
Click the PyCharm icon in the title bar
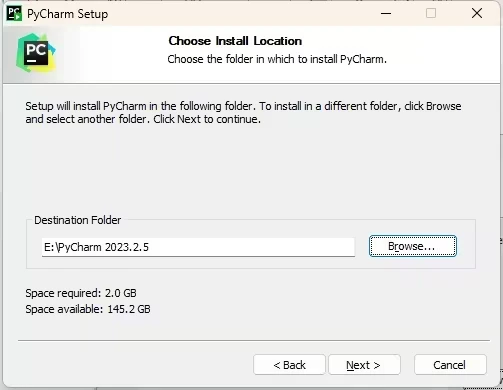pyautogui.click(x=14, y=14)
